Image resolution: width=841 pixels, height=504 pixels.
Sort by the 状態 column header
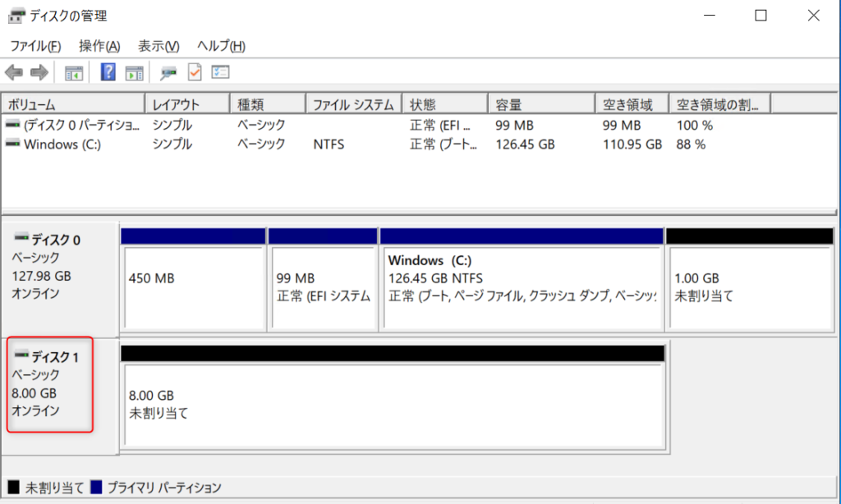click(x=445, y=104)
